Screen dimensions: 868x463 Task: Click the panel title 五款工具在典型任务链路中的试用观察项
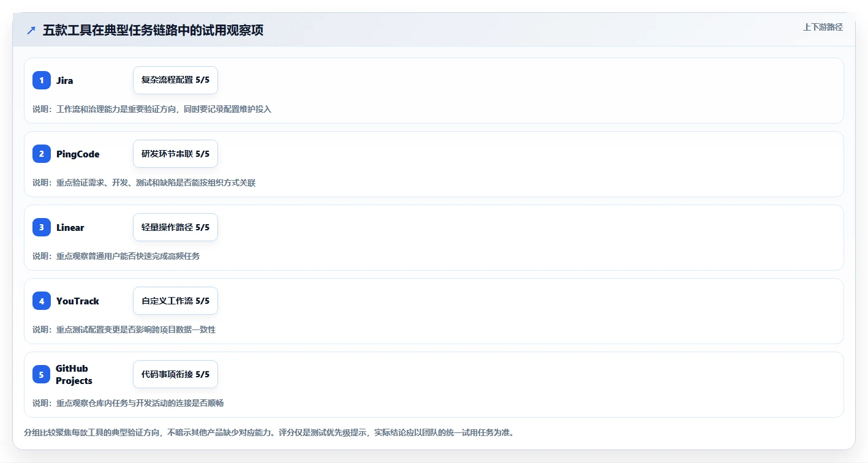click(153, 30)
